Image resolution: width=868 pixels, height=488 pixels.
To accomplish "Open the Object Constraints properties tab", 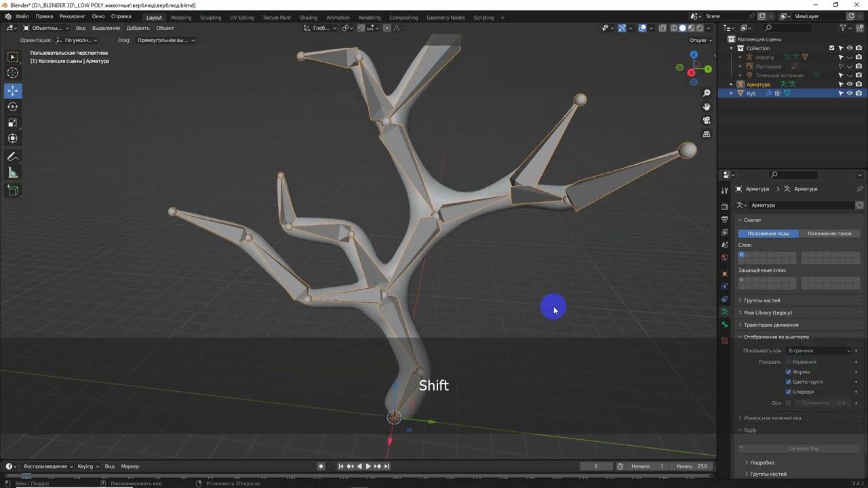I will coord(725,300).
